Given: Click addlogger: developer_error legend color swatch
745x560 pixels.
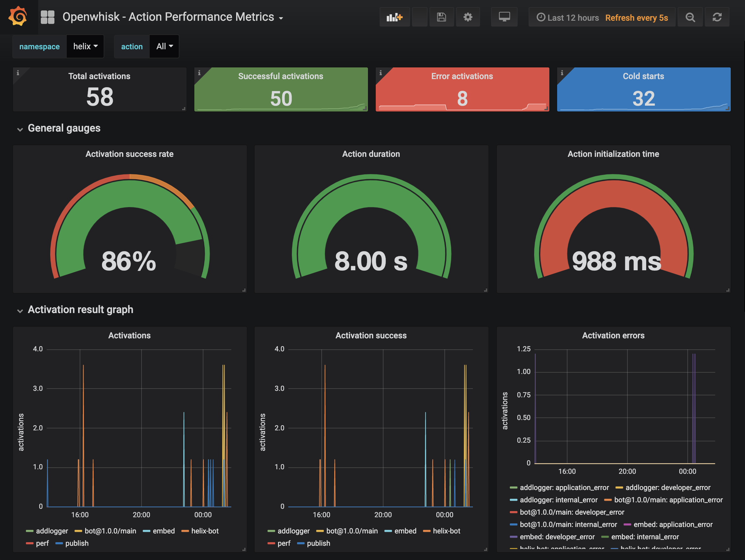Looking at the screenshot, I should 619,487.
